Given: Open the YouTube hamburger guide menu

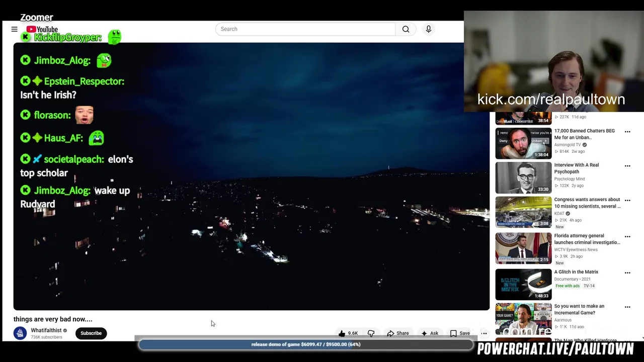Looking at the screenshot, I should click(15, 30).
